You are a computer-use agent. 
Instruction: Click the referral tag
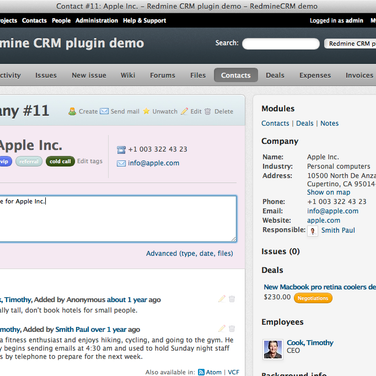29,161
